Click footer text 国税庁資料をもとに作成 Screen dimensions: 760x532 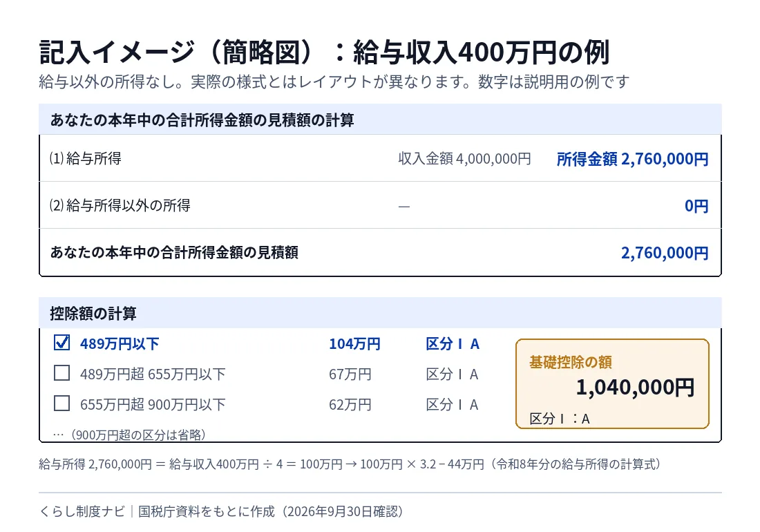[x=207, y=511]
